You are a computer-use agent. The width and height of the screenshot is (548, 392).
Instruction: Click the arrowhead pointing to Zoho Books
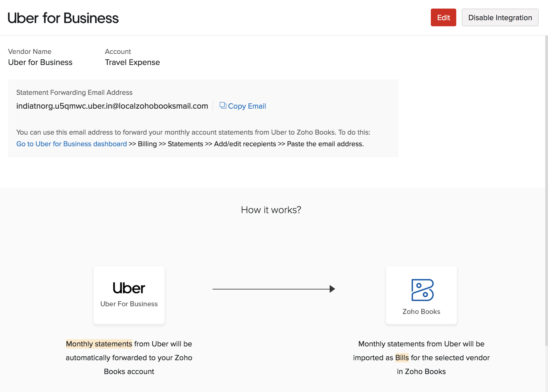[332, 289]
